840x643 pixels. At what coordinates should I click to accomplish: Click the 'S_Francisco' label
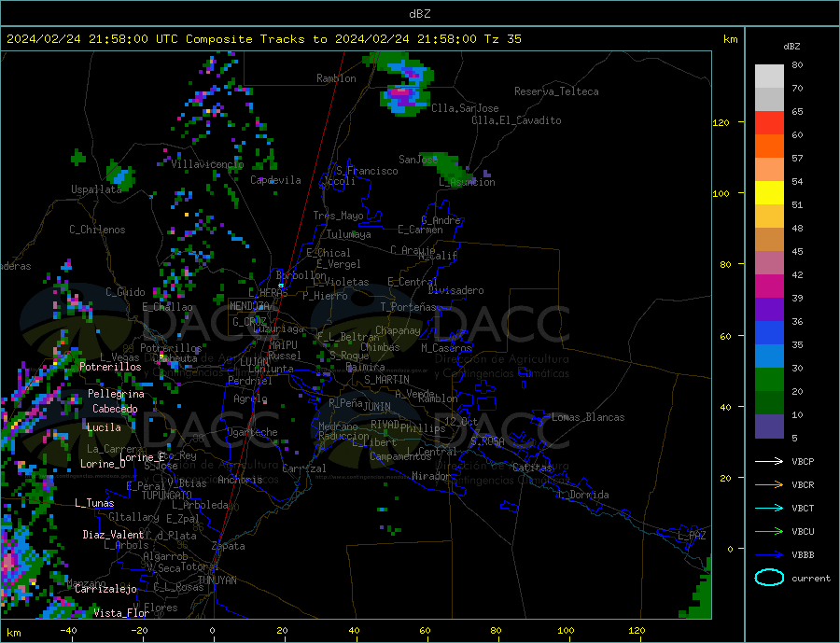pyautogui.click(x=367, y=171)
